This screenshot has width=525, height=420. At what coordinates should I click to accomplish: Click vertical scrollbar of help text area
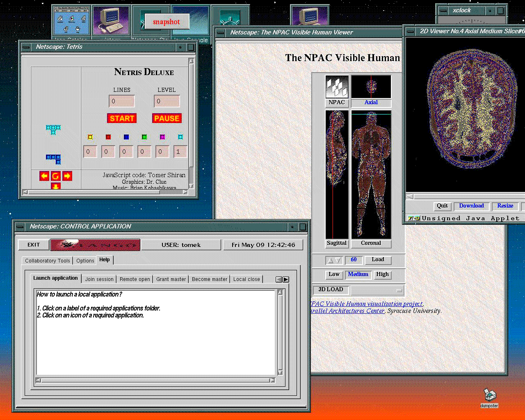tap(280, 332)
